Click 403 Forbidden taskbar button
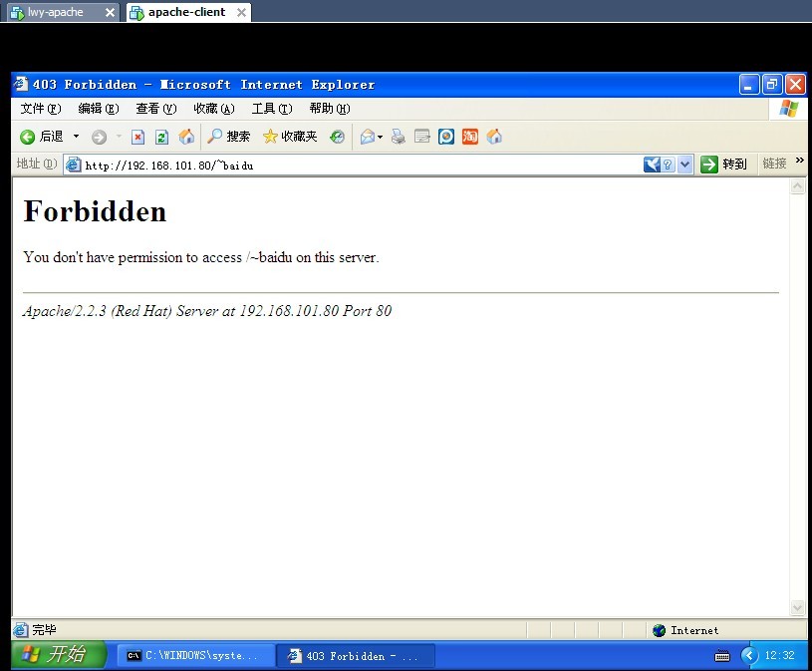The image size is (812, 671). (x=356, y=656)
